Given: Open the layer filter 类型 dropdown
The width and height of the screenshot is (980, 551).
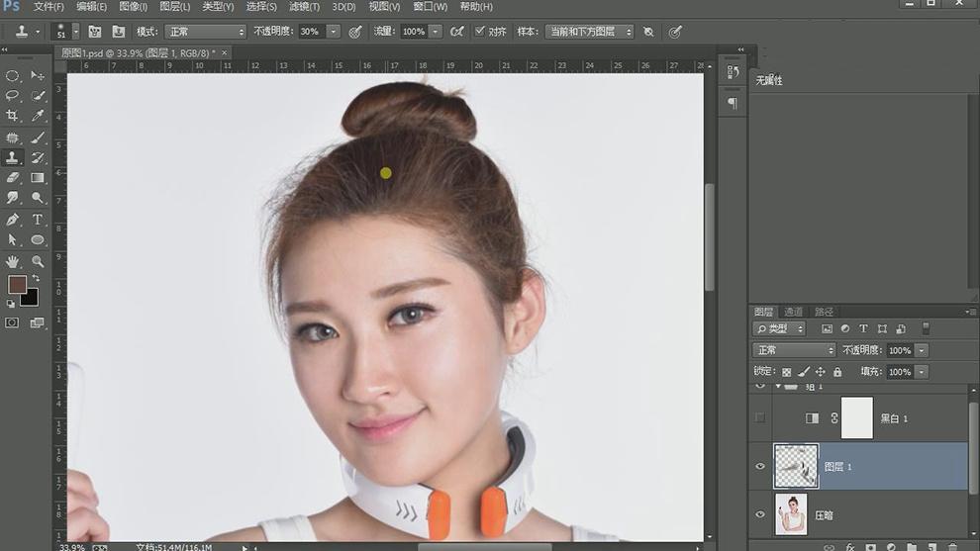Looking at the screenshot, I should pyautogui.click(x=780, y=328).
